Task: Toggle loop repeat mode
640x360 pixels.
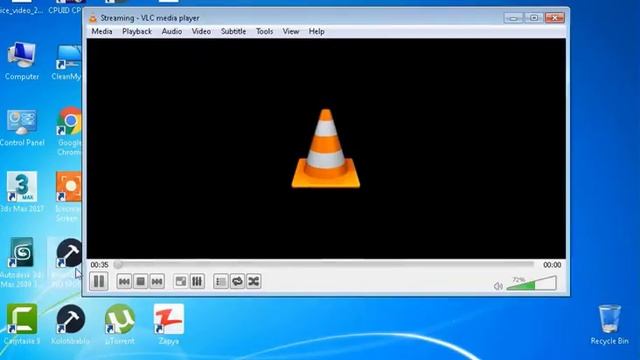Action: click(237, 281)
